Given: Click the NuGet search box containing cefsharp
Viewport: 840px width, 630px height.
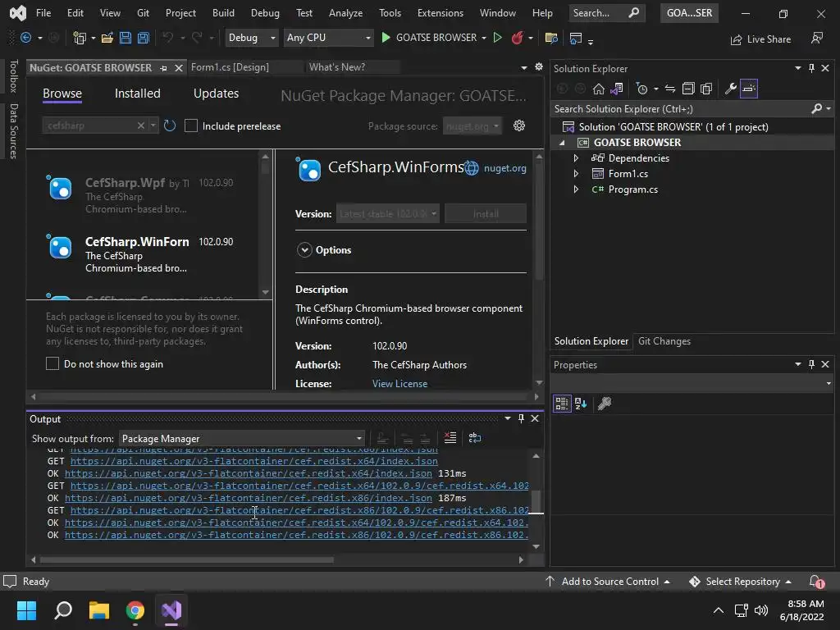Looking at the screenshot, I should click(90, 126).
